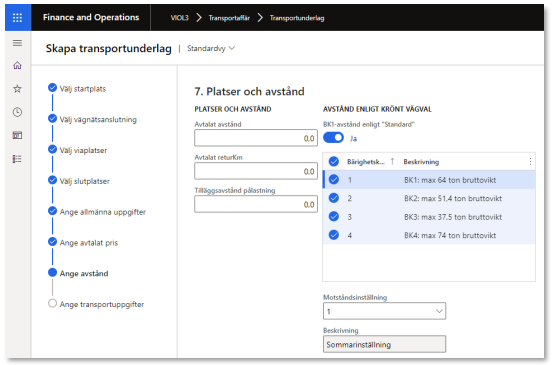Open Recent clock icon

tap(17, 112)
